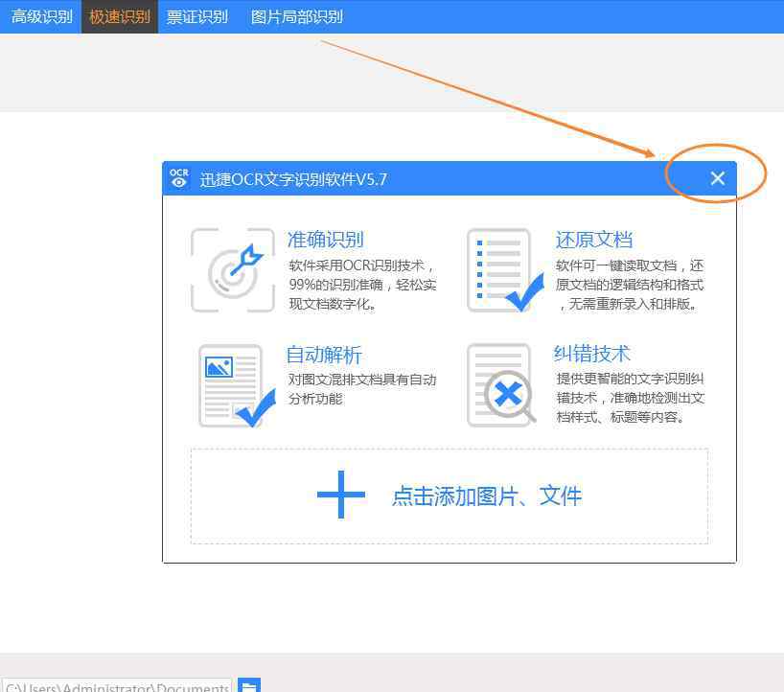Go to the 图片局部识别 tab
This screenshot has width=784, height=692.
coord(296,16)
